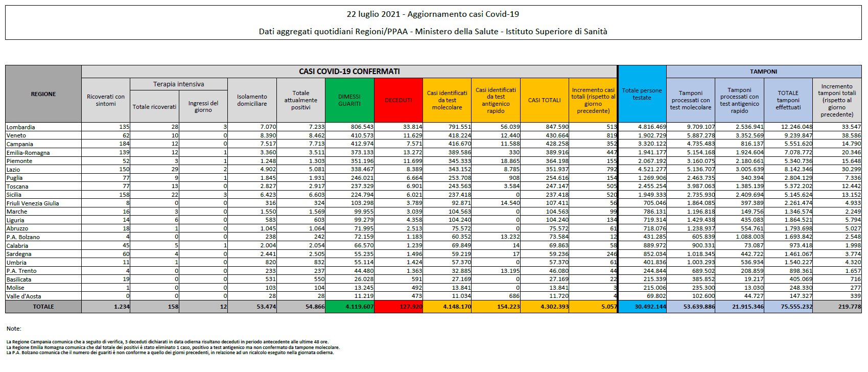This screenshot has width=868, height=372.
Task: Select the Valle d'Aosta row label
Action: (24, 296)
